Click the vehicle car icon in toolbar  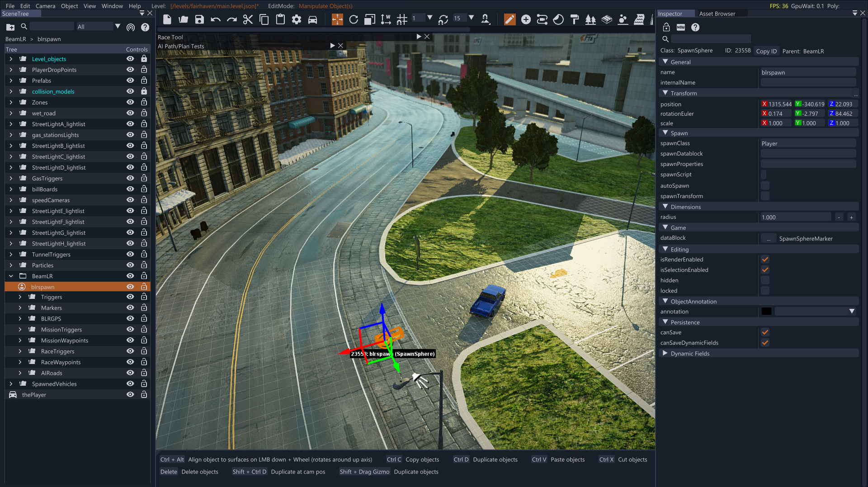(x=312, y=19)
